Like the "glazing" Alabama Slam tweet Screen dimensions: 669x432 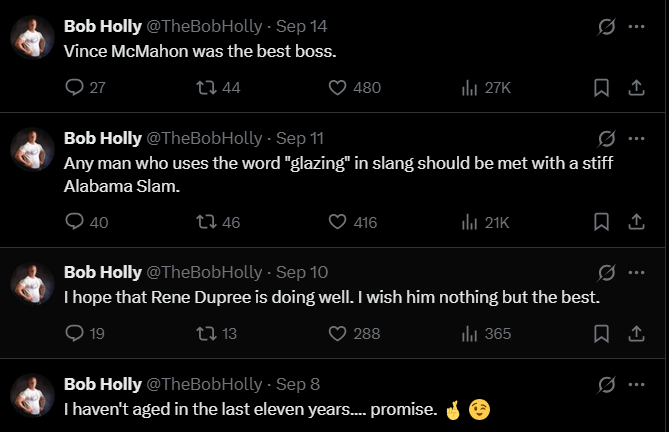[338, 222]
